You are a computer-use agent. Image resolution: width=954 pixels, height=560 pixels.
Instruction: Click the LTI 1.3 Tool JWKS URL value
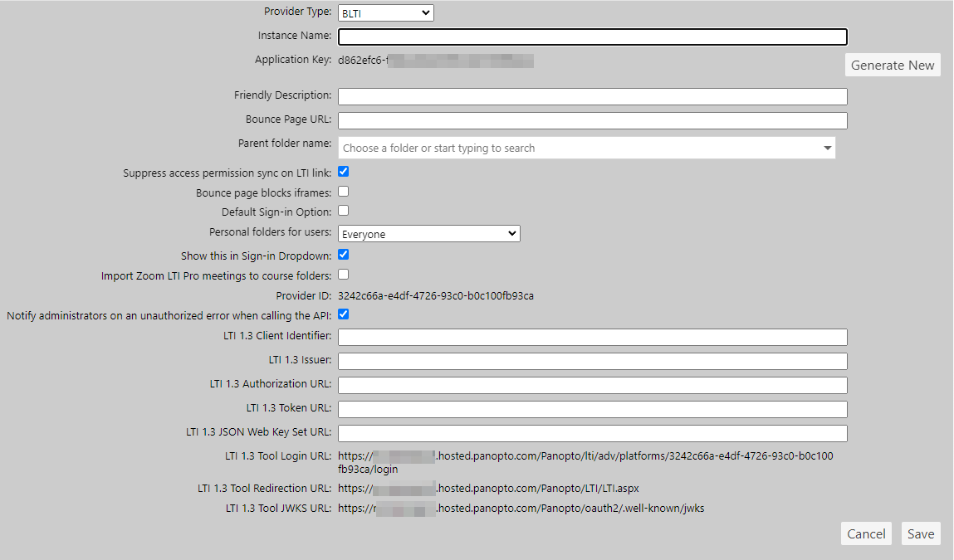pos(521,509)
